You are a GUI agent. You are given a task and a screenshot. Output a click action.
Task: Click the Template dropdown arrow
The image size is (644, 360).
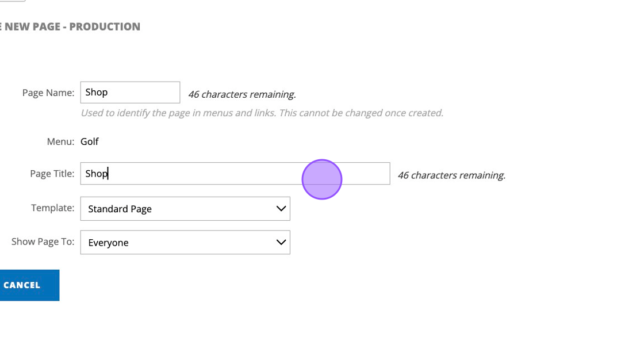[x=281, y=209]
